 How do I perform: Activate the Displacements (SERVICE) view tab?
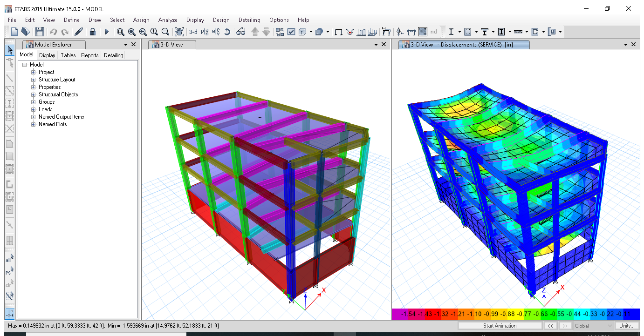pyautogui.click(x=464, y=44)
